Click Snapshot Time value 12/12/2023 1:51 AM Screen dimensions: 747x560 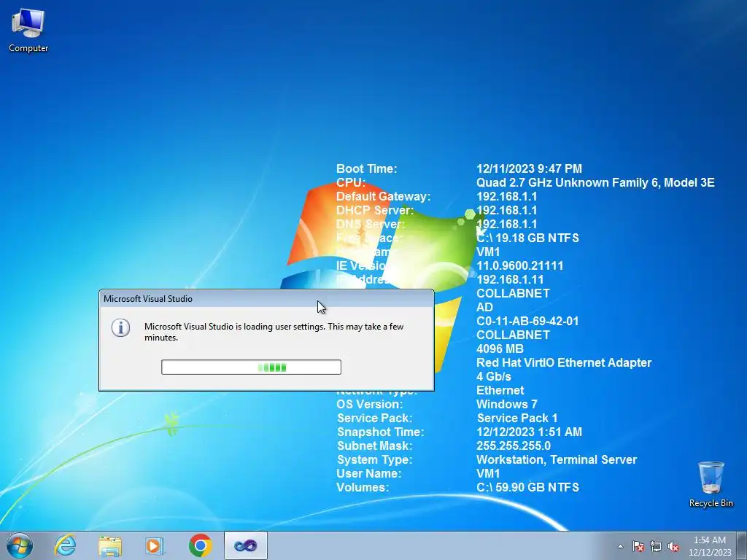(529, 432)
